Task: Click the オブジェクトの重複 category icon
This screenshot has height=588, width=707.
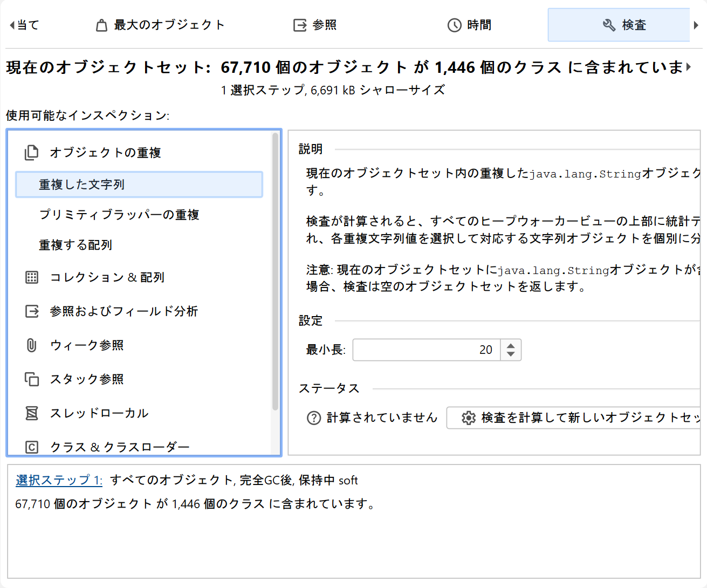Action: pyautogui.click(x=32, y=153)
